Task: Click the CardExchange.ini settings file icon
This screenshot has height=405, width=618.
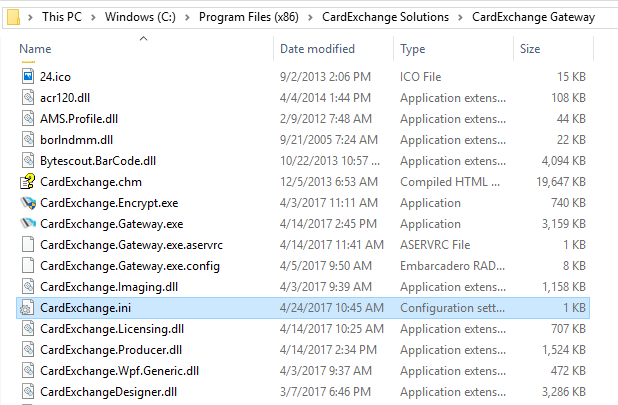Action: [x=28, y=308]
